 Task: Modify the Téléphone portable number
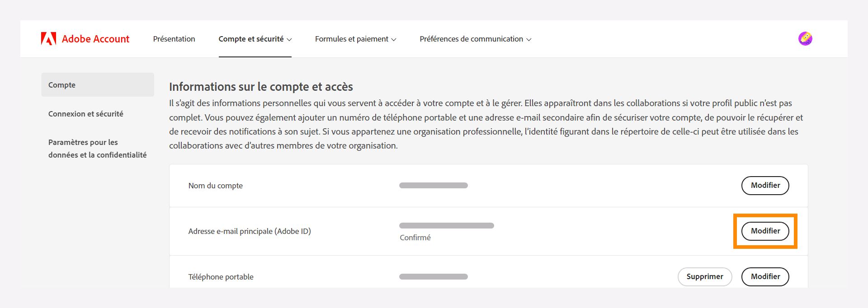click(765, 276)
